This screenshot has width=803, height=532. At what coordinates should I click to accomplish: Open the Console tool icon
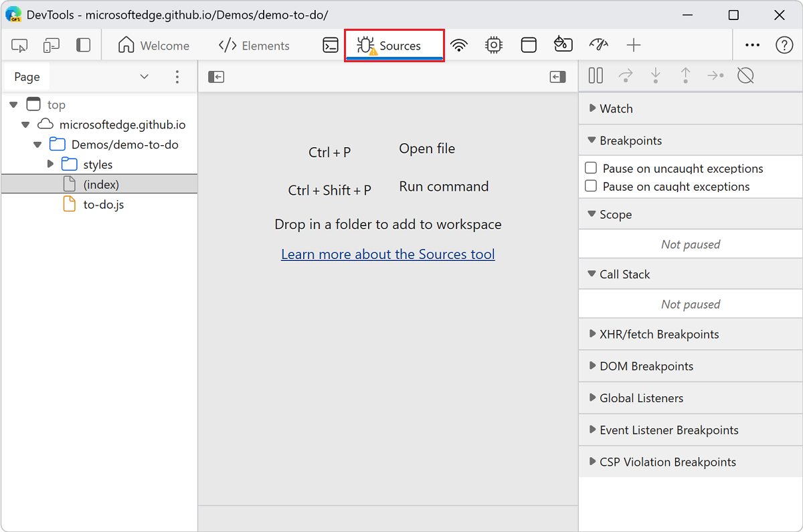331,46
